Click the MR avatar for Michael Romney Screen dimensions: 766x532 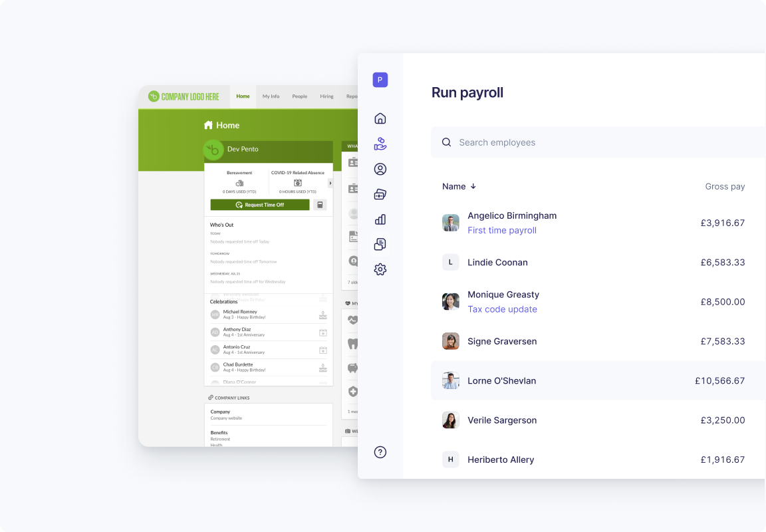pos(215,315)
